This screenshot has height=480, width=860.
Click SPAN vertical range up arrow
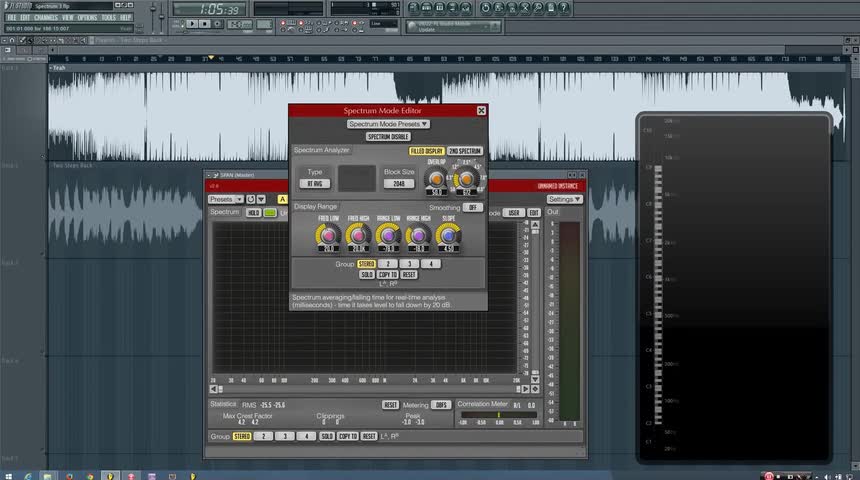click(x=535, y=225)
